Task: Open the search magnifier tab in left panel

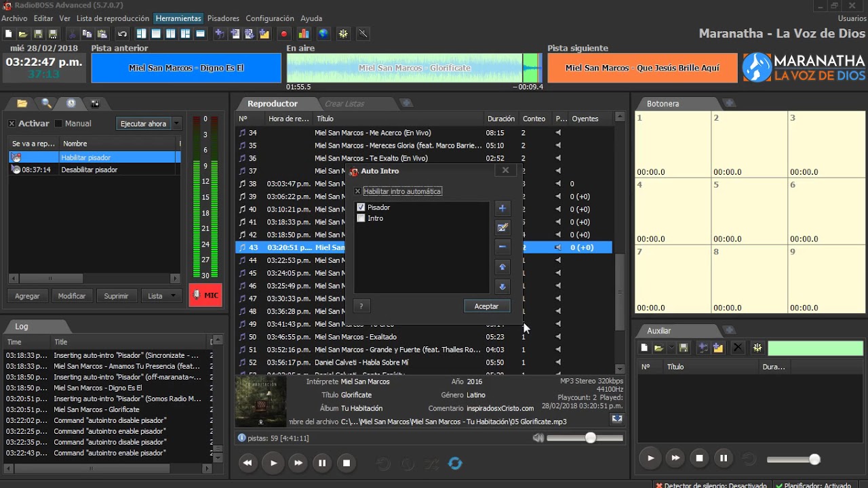Action: 47,103
